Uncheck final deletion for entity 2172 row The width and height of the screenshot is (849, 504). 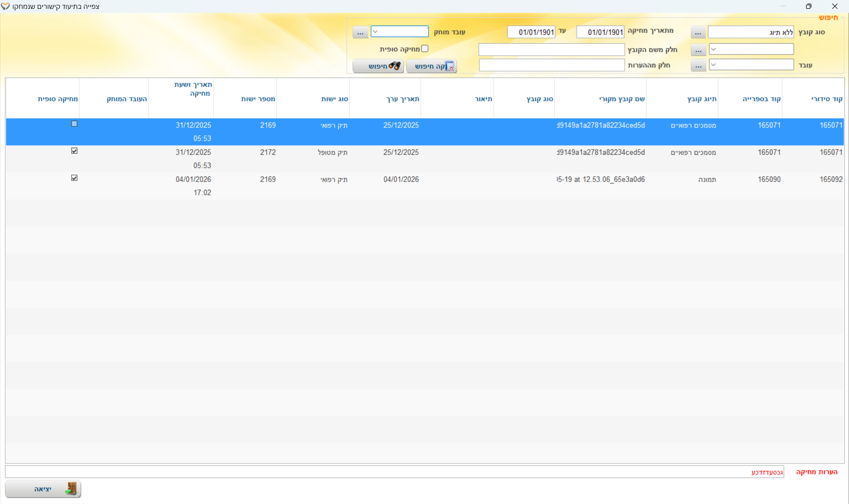tap(74, 151)
